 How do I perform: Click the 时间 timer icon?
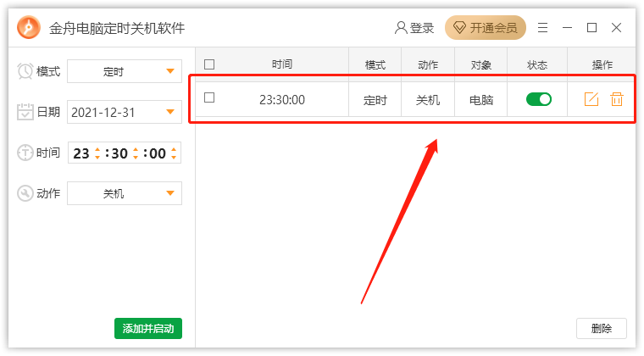25,153
